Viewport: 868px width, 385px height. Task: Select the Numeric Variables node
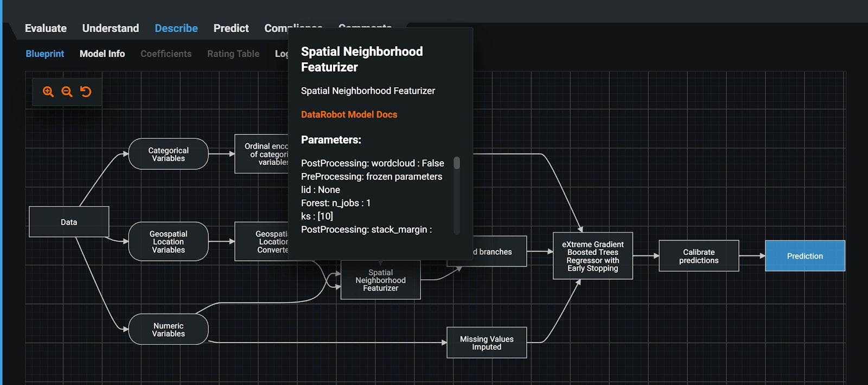(x=168, y=329)
